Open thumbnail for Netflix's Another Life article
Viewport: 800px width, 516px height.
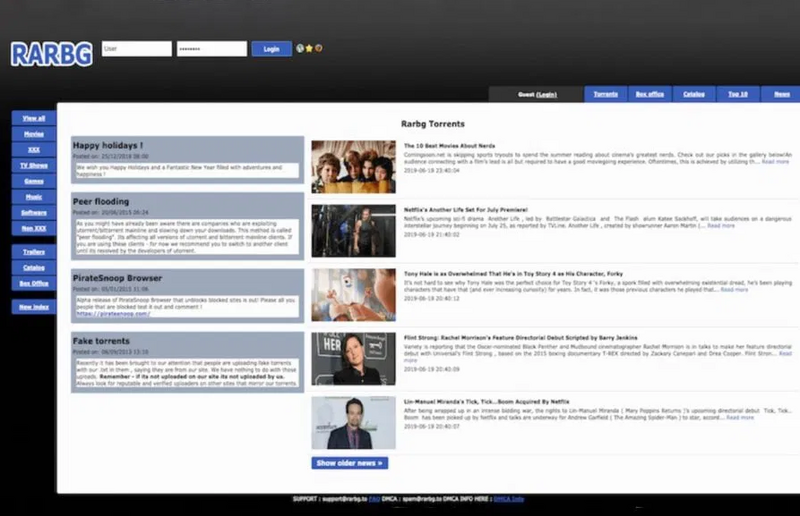point(354,231)
